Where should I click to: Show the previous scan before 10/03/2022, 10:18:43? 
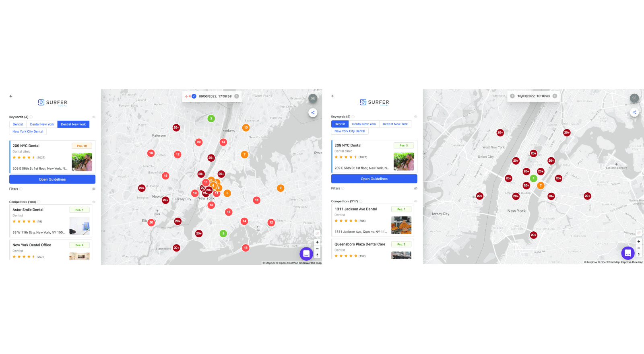512,96
